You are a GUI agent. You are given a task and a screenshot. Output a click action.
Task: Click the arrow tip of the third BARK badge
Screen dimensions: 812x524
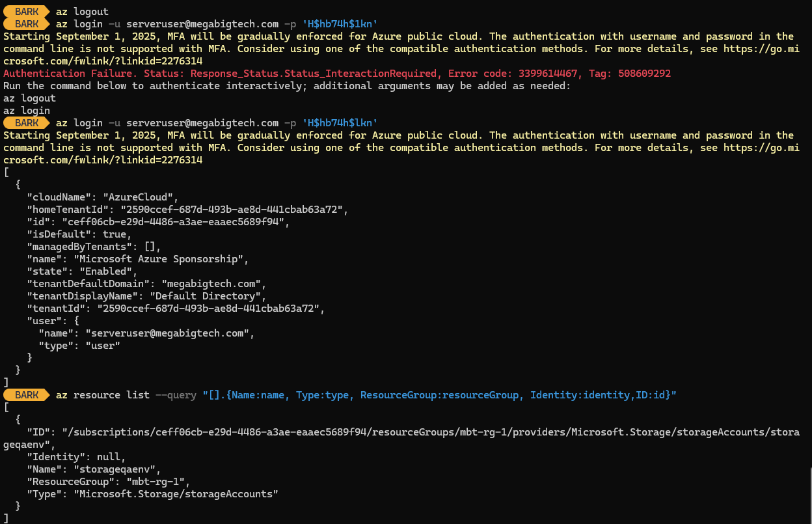point(48,122)
